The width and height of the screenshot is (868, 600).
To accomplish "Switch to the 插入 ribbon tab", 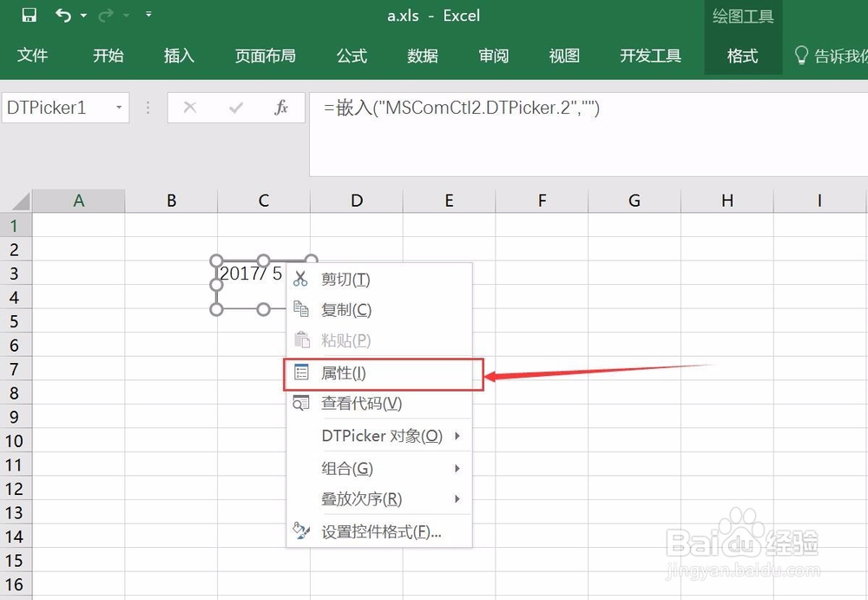I will 179,56.
